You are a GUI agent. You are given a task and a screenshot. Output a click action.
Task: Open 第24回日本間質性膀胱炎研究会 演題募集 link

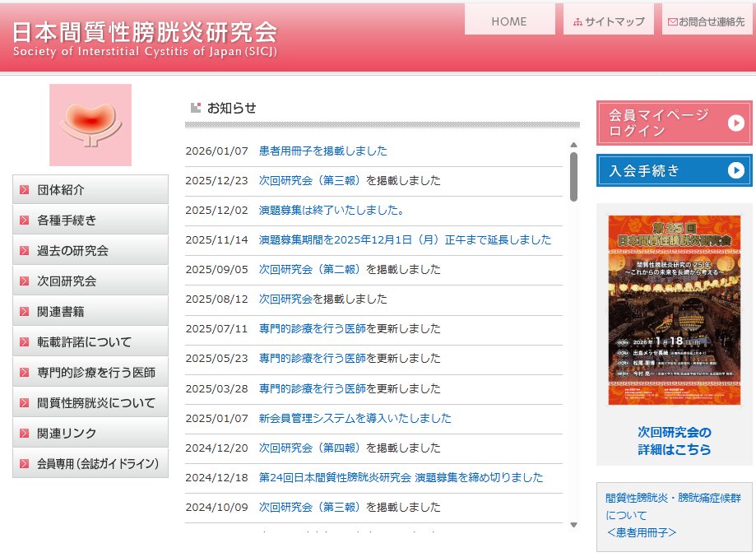click(401, 477)
